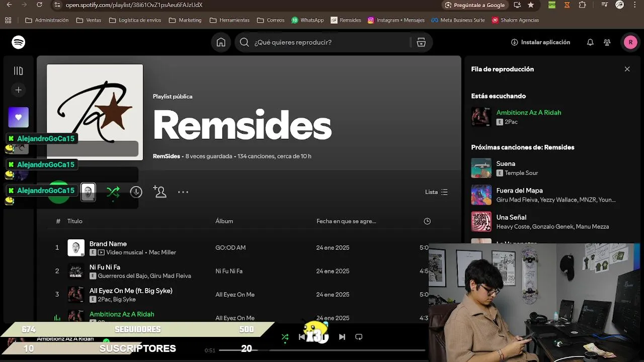
Task: Click the Remsides playlist cover image
Action: pyautogui.click(x=95, y=112)
